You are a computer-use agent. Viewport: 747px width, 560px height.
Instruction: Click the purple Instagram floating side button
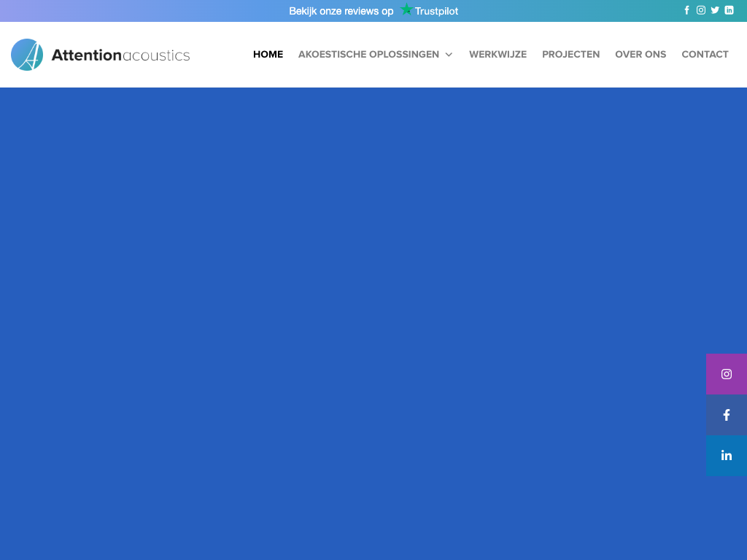click(x=727, y=374)
